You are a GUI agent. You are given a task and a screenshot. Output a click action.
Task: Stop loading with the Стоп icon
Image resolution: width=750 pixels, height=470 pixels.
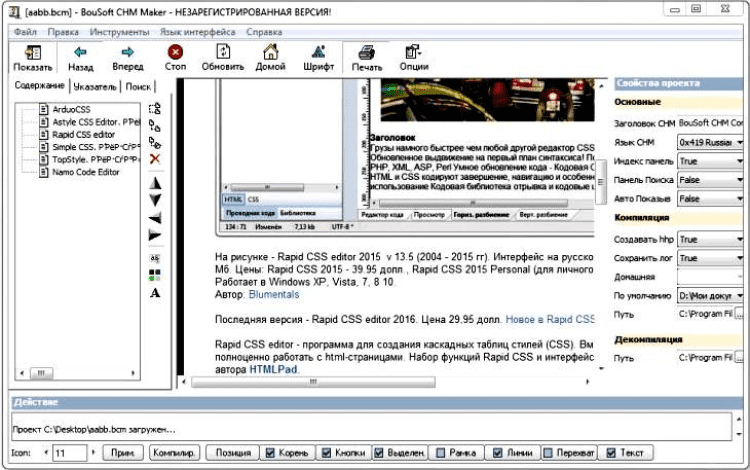(x=175, y=51)
